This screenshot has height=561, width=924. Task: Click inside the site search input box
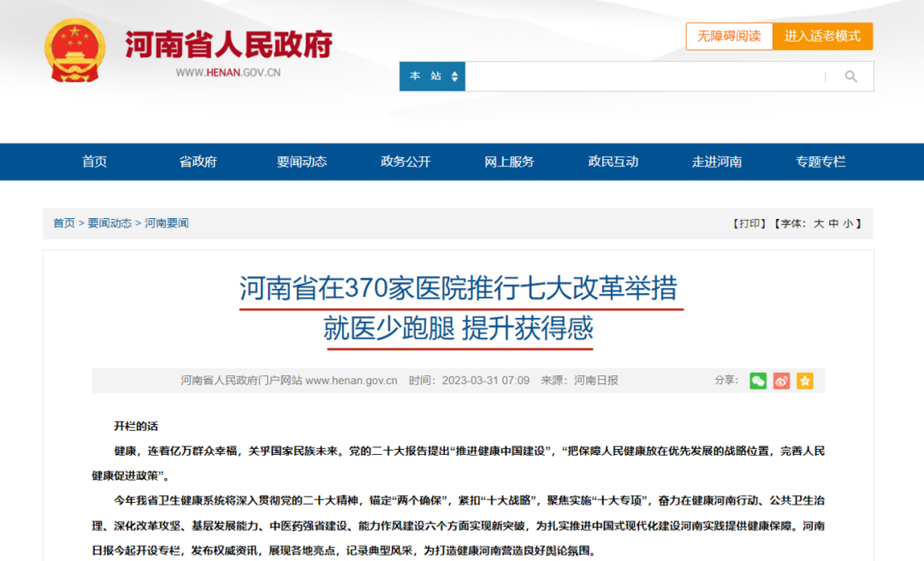click(x=642, y=76)
